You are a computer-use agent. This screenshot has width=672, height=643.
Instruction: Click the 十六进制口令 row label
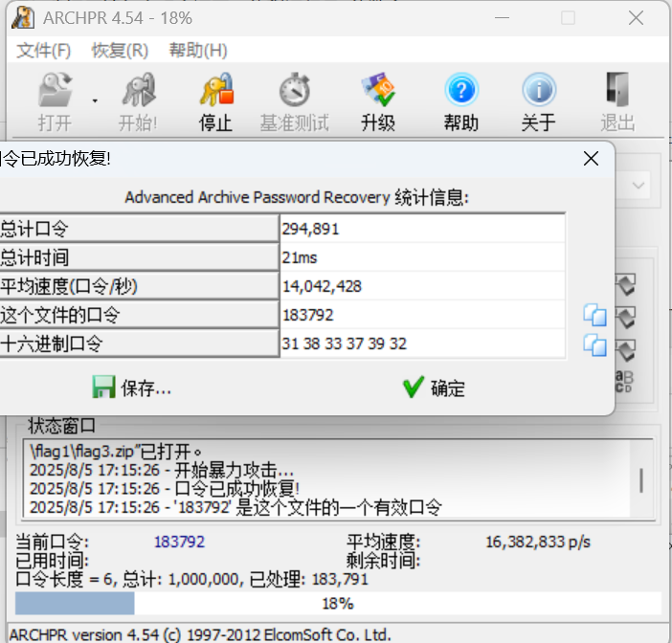(x=139, y=344)
